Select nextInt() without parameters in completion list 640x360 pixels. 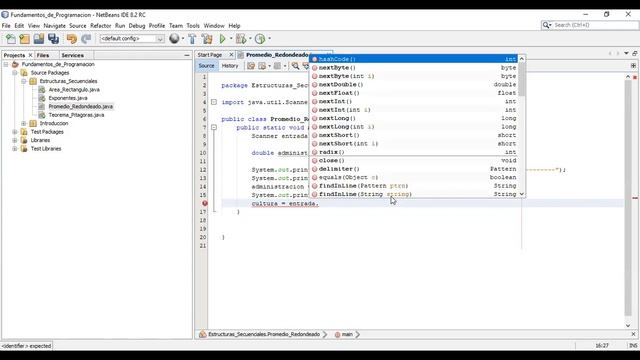414,101
